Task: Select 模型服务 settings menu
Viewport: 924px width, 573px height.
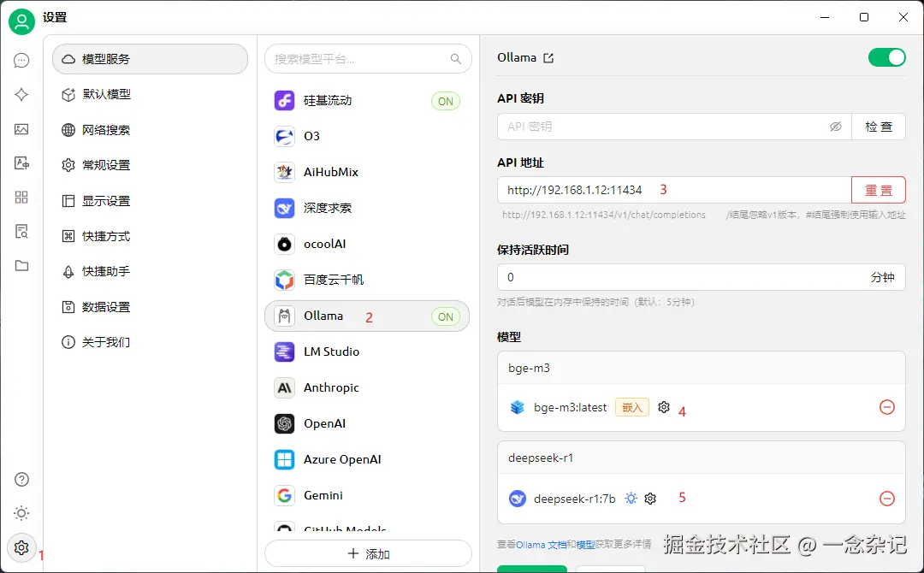Action: coord(151,59)
